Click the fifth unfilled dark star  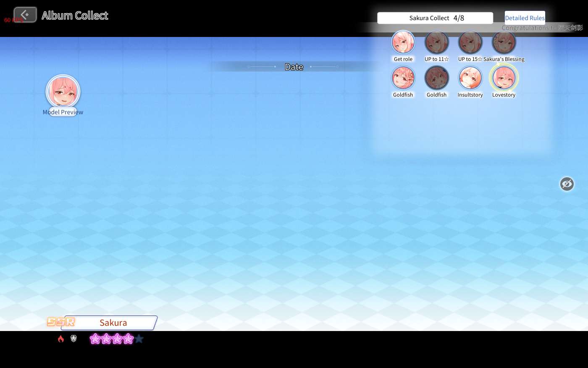click(x=139, y=339)
